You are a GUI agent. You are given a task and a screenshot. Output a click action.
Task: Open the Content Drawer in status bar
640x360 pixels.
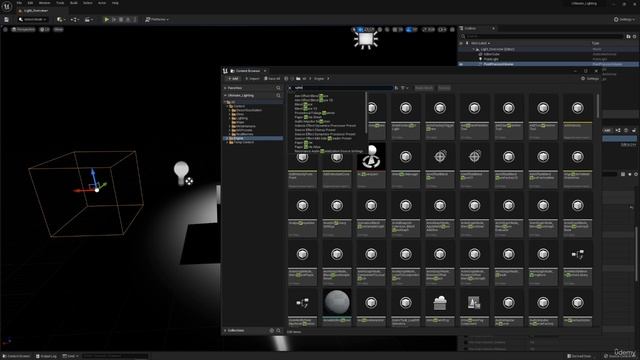16,356
